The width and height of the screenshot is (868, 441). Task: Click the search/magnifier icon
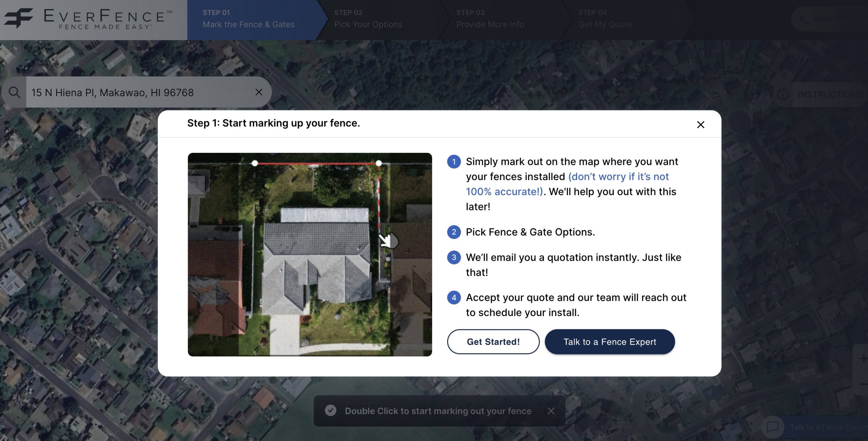click(14, 92)
